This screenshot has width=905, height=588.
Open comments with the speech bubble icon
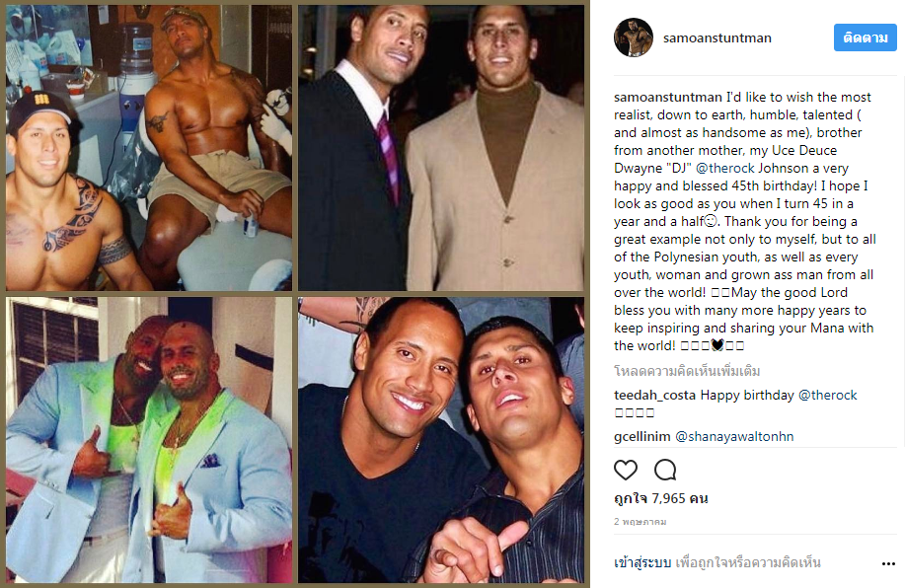tap(665, 470)
